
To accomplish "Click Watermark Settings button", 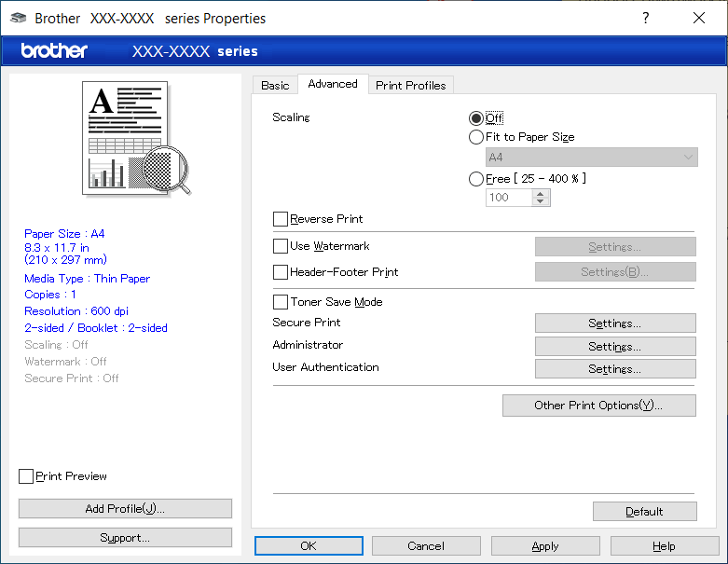I will 615,246.
